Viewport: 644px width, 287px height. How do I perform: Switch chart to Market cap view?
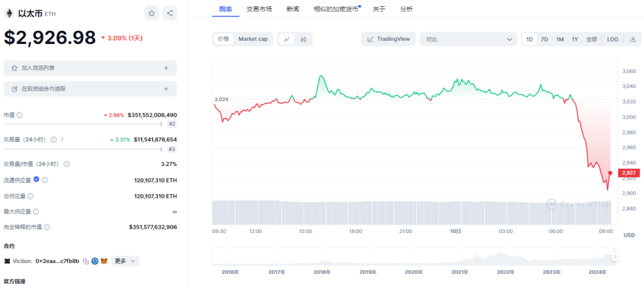[253, 39]
